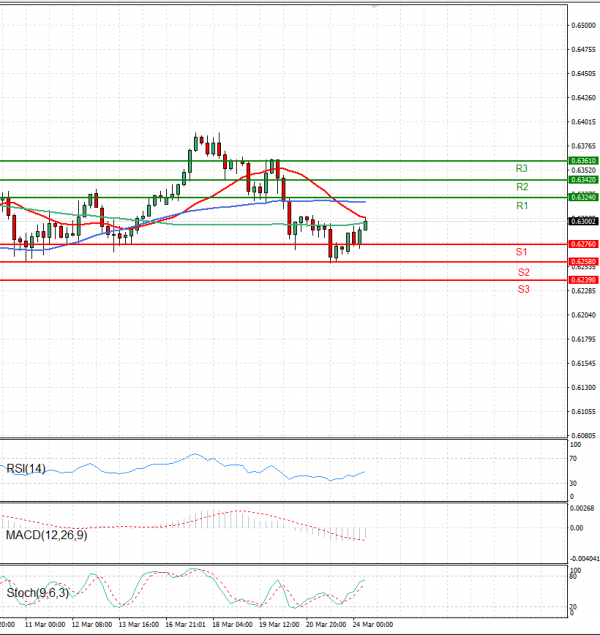Click the chart shift triangle marker at top
This screenshot has height=635, width=600.
[374, 7]
